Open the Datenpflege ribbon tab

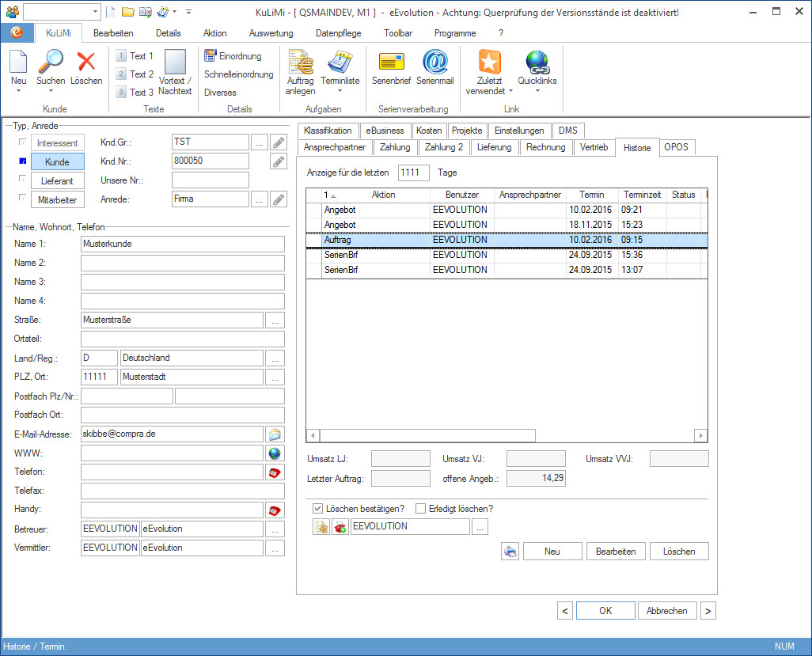click(339, 33)
